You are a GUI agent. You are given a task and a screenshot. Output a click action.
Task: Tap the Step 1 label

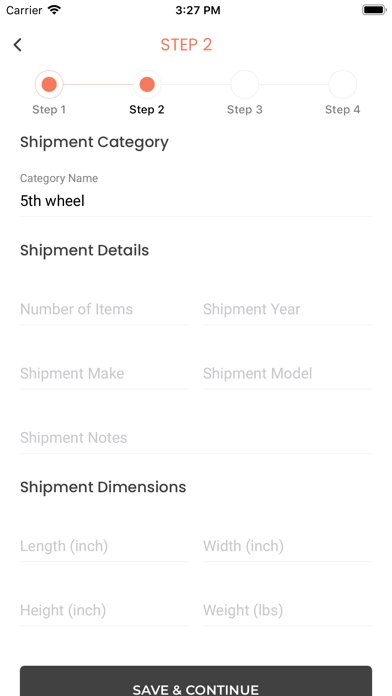click(49, 110)
